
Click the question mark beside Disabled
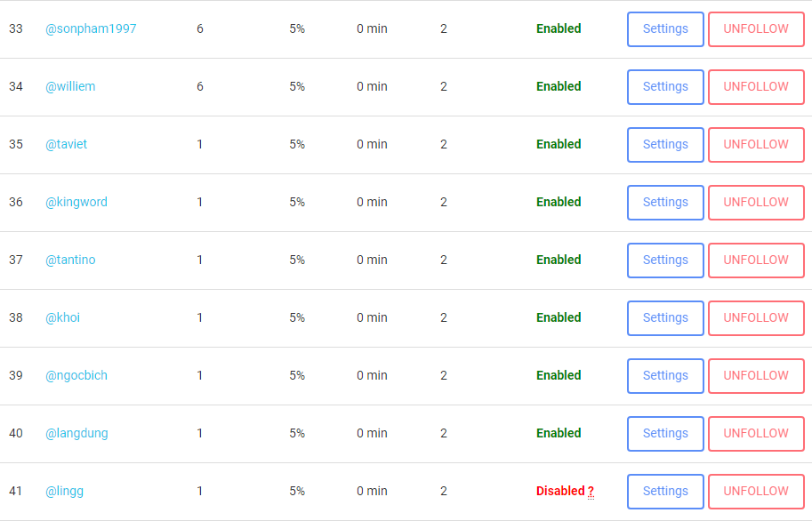pos(591,492)
